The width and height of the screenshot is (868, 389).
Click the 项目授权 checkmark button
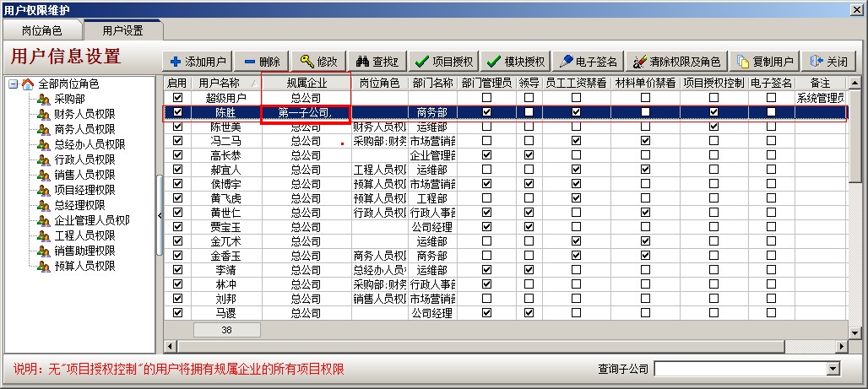click(444, 62)
